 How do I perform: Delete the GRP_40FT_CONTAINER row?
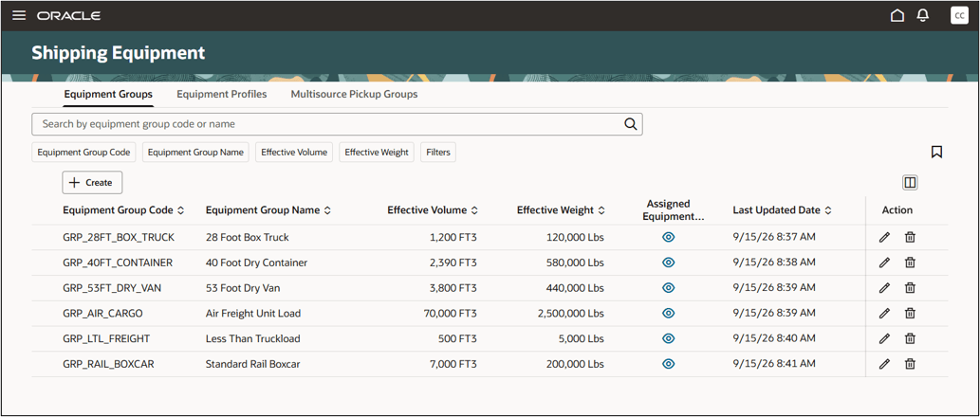coord(910,263)
